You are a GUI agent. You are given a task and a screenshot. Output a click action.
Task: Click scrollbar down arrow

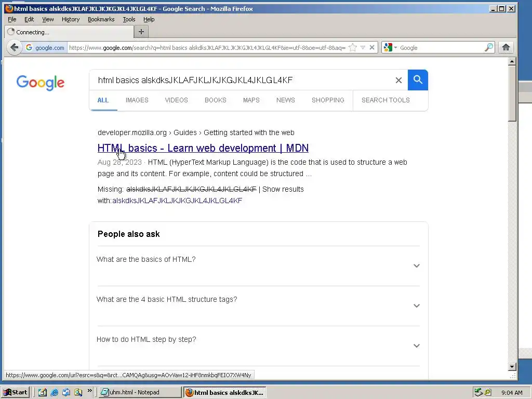[512, 366]
